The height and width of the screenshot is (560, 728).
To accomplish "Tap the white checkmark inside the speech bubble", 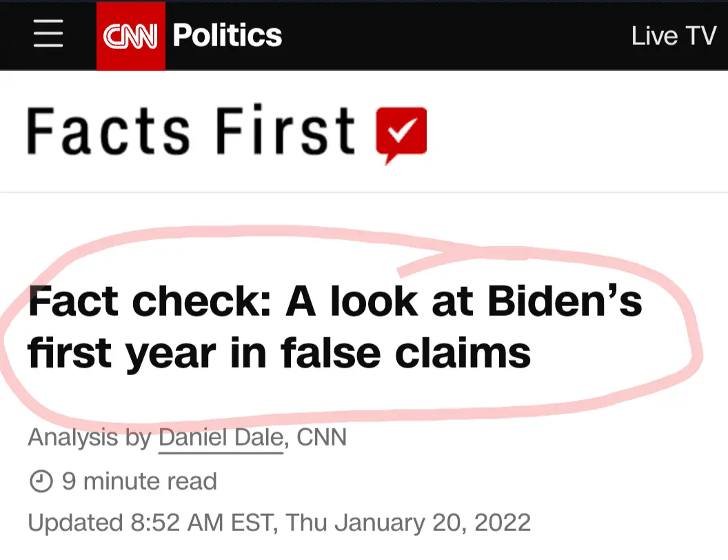I will pyautogui.click(x=403, y=130).
